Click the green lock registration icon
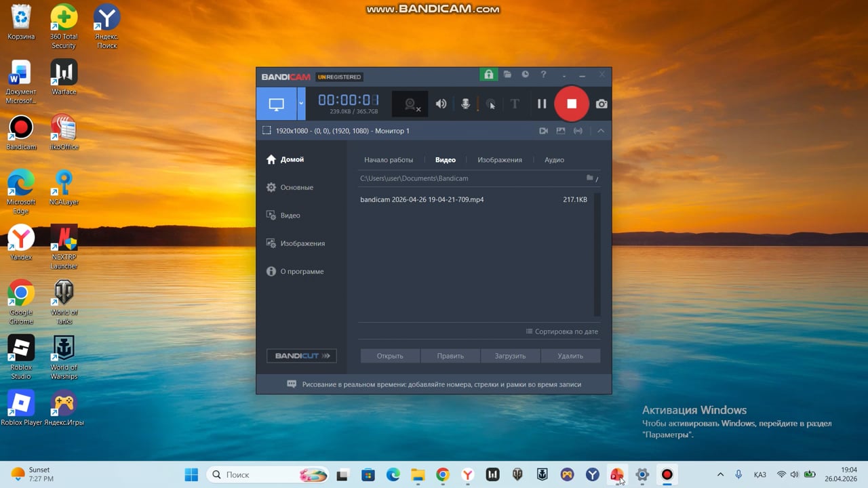 coord(488,75)
